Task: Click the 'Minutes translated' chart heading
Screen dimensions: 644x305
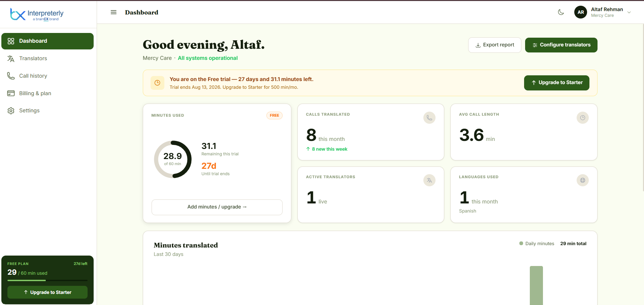Action: point(186,245)
